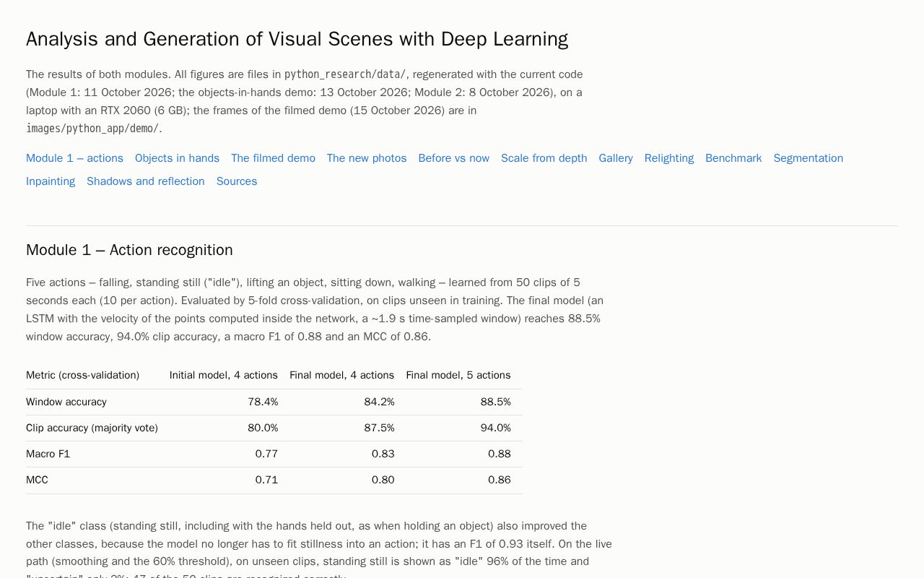Click the 0.86 cell in the table
The height and width of the screenshot is (578, 924).
click(x=500, y=480)
